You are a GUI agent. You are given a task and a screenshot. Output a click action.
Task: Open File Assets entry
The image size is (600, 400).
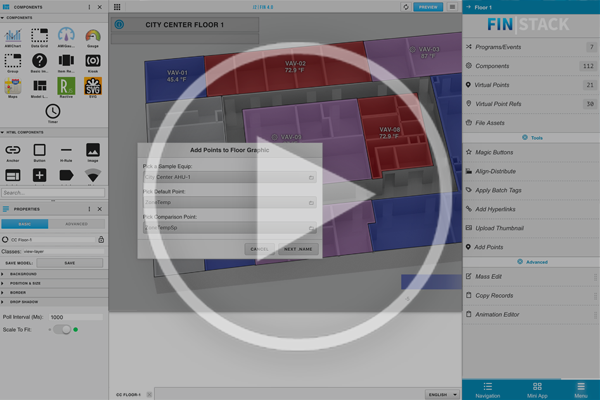click(531, 123)
